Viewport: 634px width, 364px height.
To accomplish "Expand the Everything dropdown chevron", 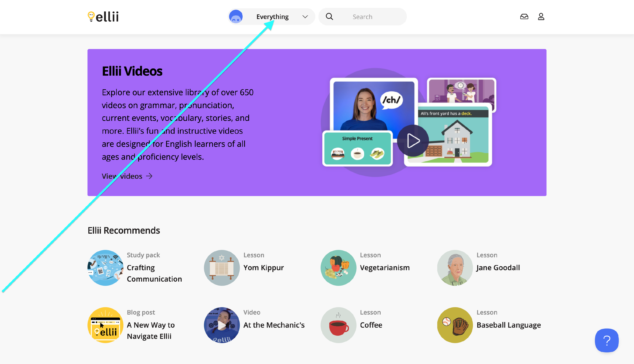I will click(x=305, y=17).
